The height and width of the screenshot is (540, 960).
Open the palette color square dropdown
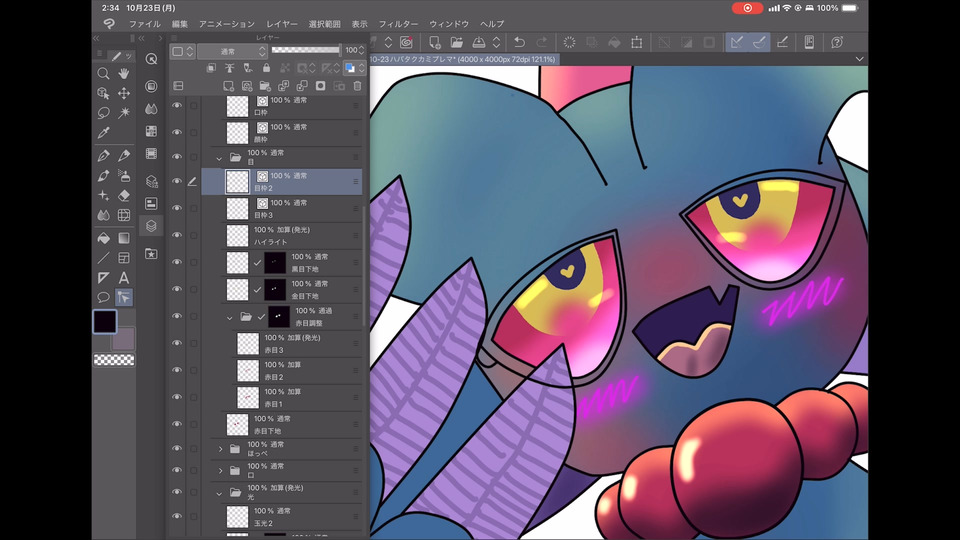183,51
